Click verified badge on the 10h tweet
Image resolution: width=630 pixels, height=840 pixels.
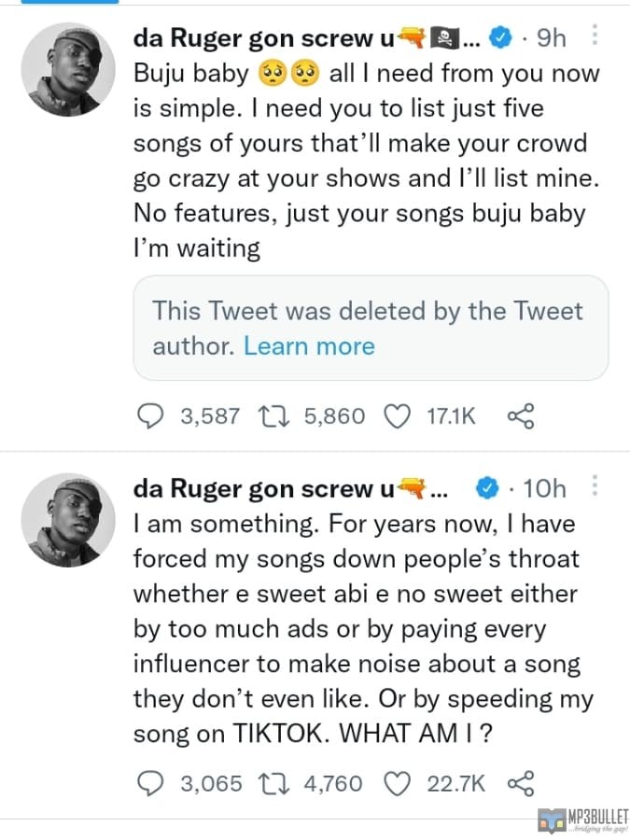[x=486, y=488]
